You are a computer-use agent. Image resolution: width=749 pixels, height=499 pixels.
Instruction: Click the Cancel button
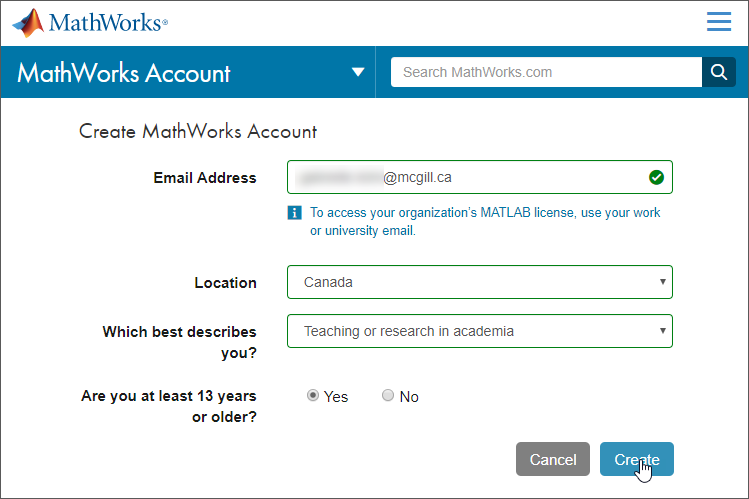[x=553, y=459]
